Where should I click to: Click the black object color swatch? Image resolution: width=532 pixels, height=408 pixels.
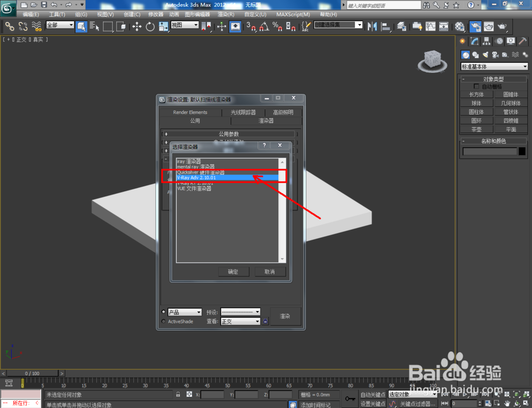tap(522, 151)
